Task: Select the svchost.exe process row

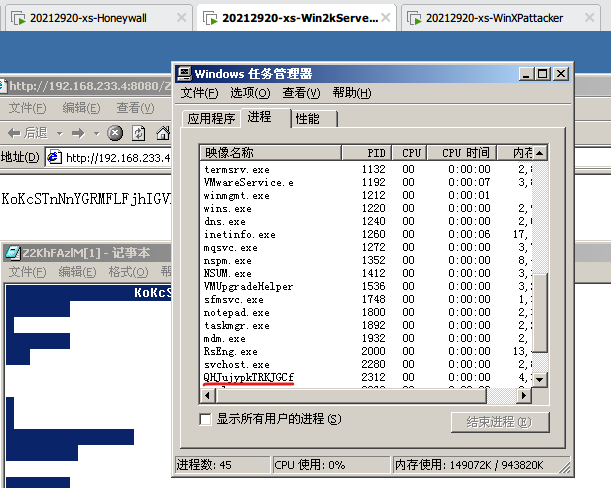Action: coord(366,364)
